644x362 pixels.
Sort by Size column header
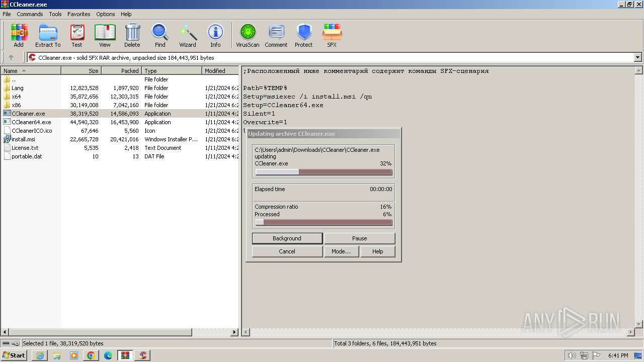[81, 71]
